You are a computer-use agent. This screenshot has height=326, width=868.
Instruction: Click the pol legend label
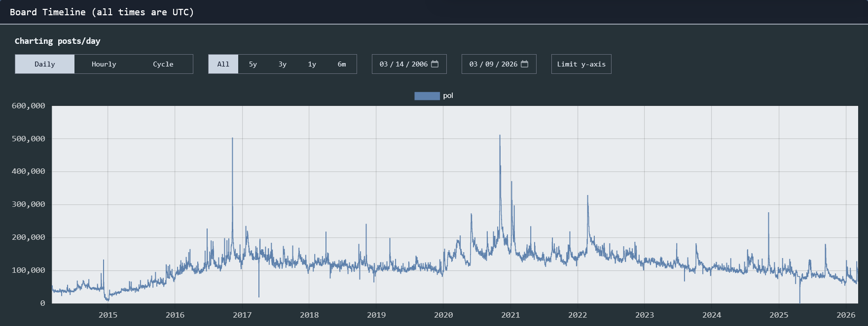pyautogui.click(x=448, y=96)
